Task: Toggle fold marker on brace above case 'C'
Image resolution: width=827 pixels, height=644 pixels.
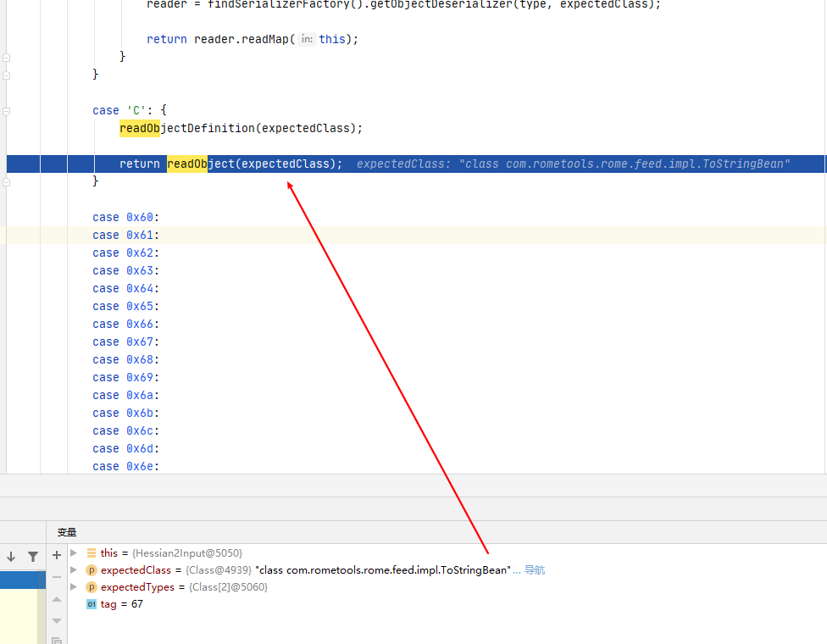Action: click(6, 75)
